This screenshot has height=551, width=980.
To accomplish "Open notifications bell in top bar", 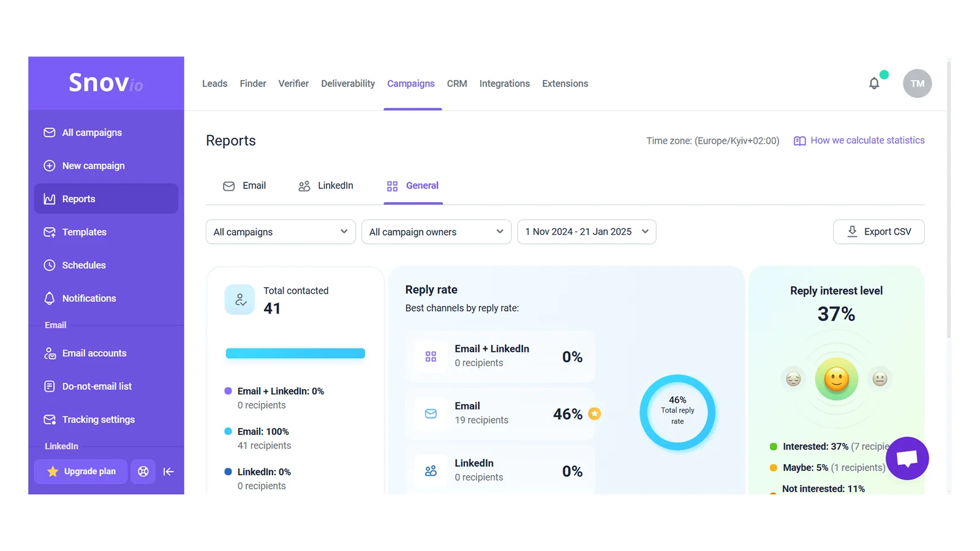I will [x=874, y=83].
